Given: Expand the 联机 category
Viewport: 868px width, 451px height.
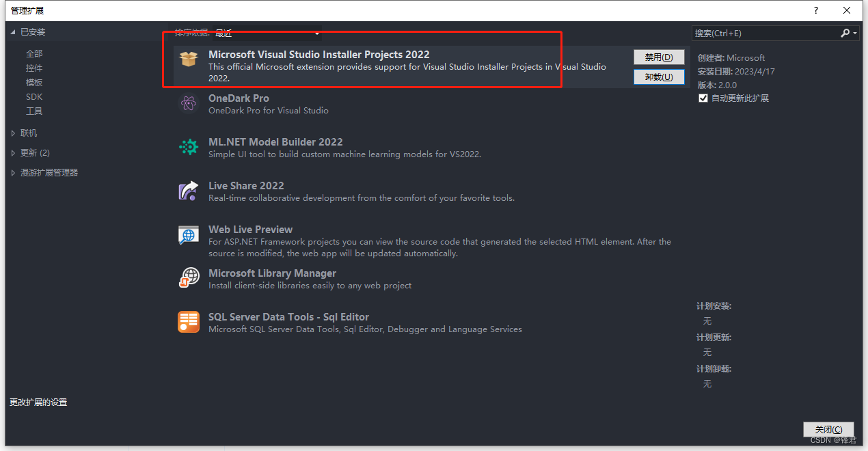Looking at the screenshot, I should point(13,133).
